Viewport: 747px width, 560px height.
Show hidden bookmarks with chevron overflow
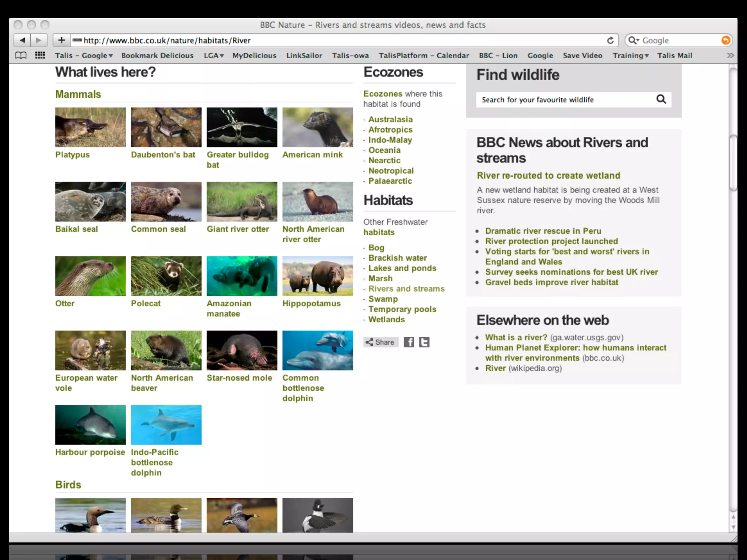tap(730, 55)
